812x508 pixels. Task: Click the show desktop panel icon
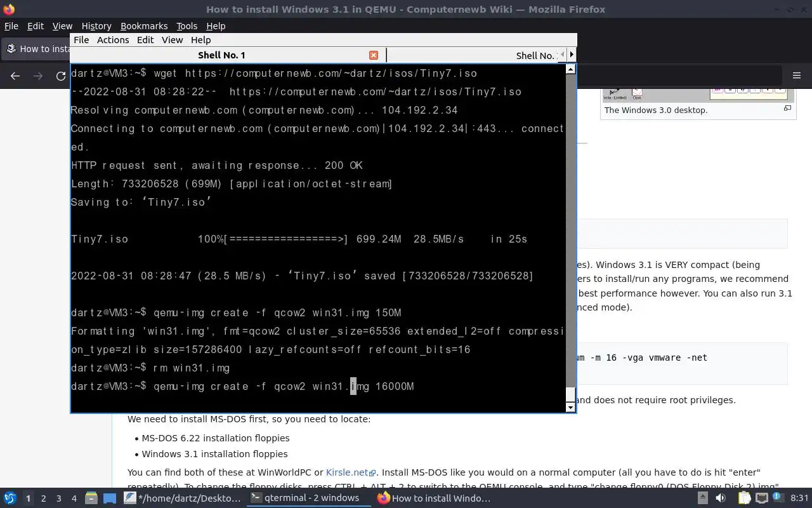coord(110,498)
